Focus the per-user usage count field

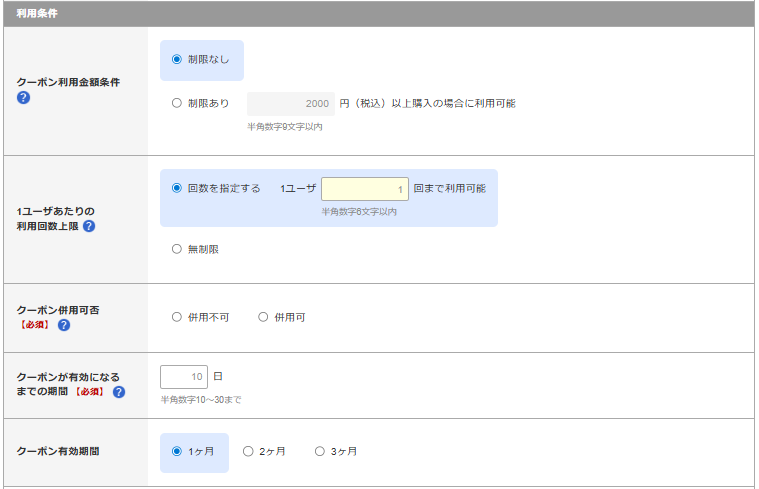click(364, 189)
